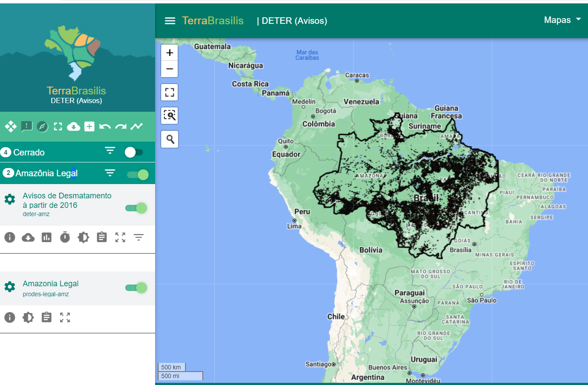Open timer tool for deter-amz layer

[65, 237]
